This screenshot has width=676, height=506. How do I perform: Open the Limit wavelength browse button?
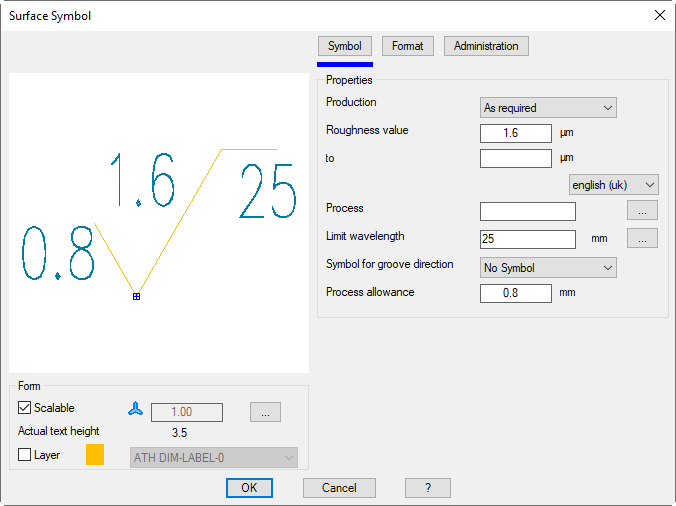642,238
